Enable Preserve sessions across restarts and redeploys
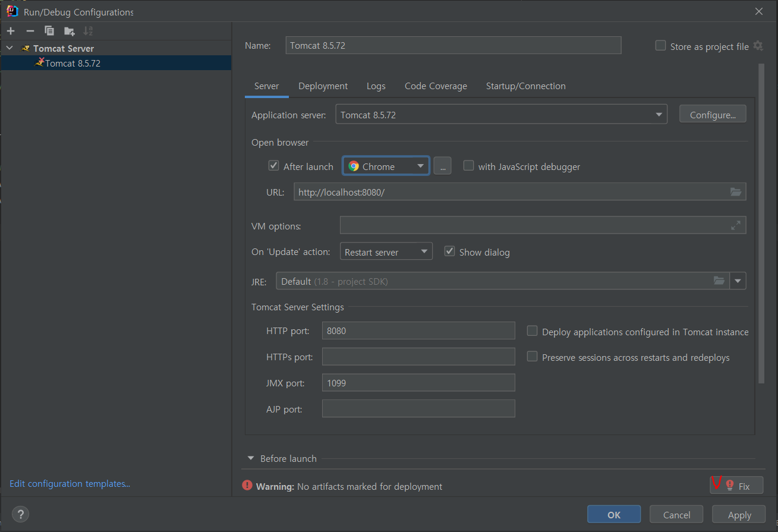Image resolution: width=778 pixels, height=532 pixels. (532, 357)
